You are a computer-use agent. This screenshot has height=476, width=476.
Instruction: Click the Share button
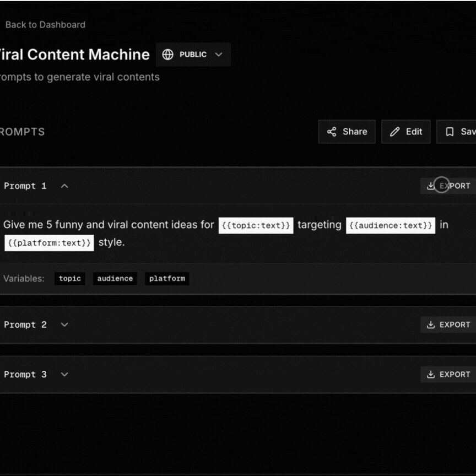click(x=347, y=132)
